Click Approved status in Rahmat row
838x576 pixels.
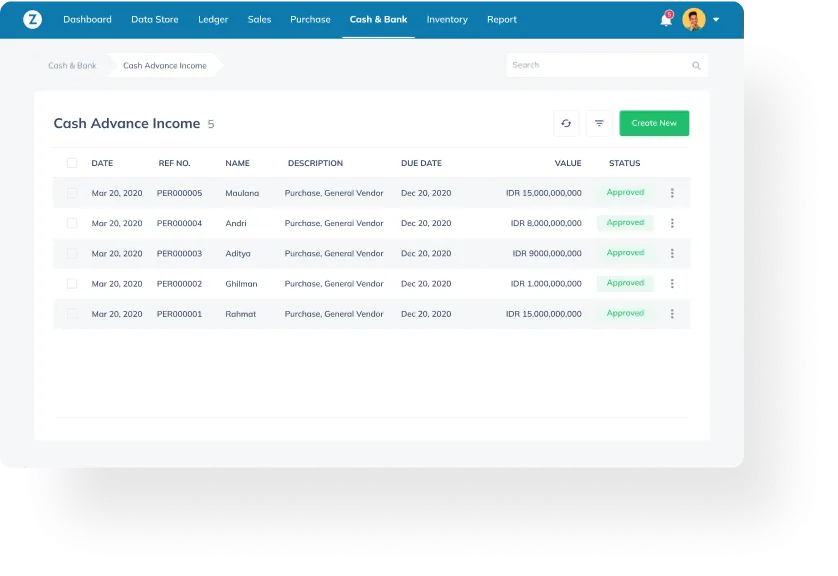pyautogui.click(x=625, y=314)
